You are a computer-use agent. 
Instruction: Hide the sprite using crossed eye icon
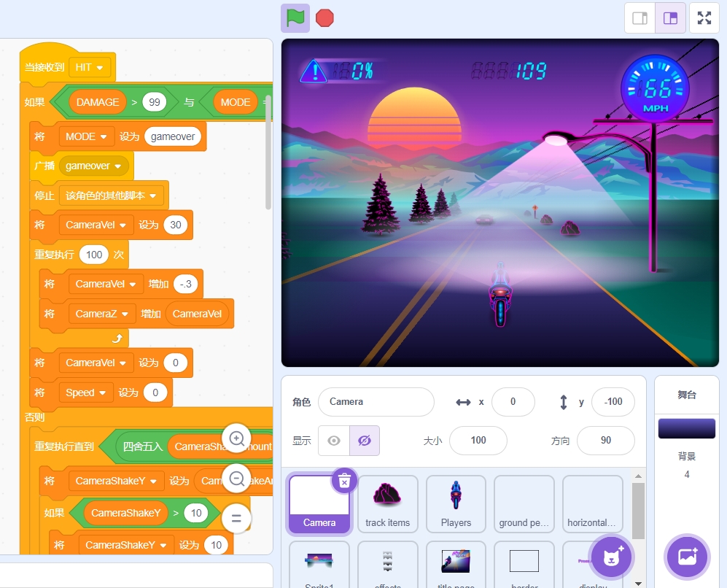point(365,441)
